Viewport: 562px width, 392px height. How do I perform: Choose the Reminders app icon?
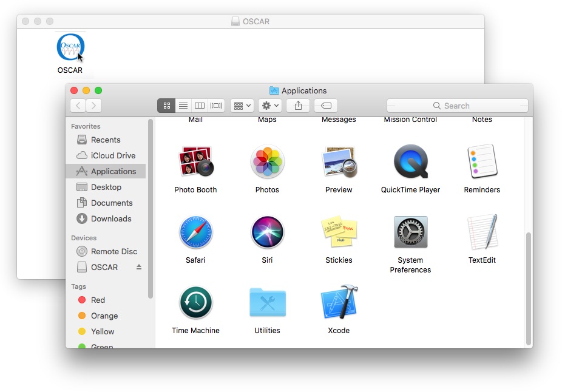point(482,161)
